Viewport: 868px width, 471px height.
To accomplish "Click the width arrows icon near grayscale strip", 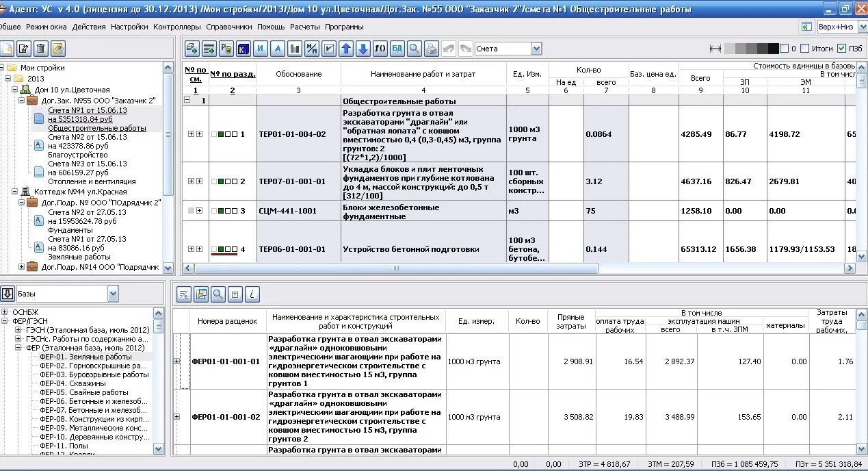I will click(x=715, y=49).
